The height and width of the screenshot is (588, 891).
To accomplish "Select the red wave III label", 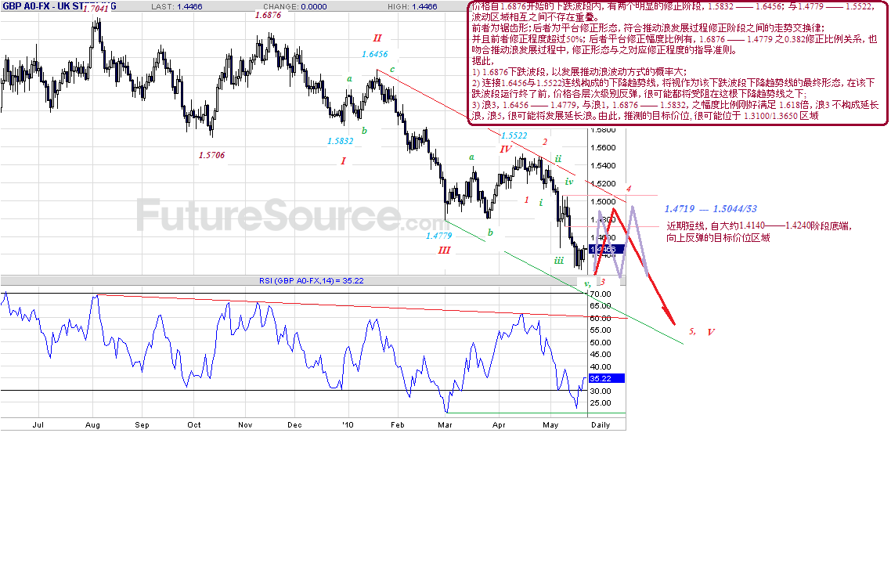I will tap(444, 250).
